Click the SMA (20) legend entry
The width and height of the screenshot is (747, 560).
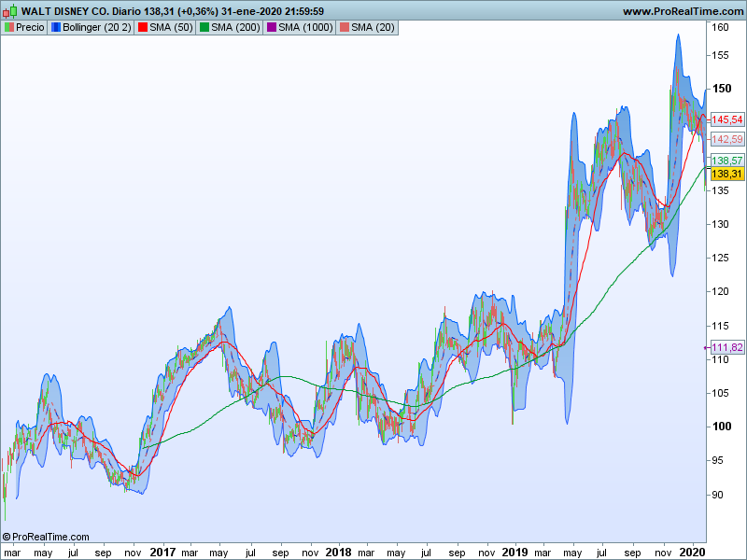(x=367, y=28)
